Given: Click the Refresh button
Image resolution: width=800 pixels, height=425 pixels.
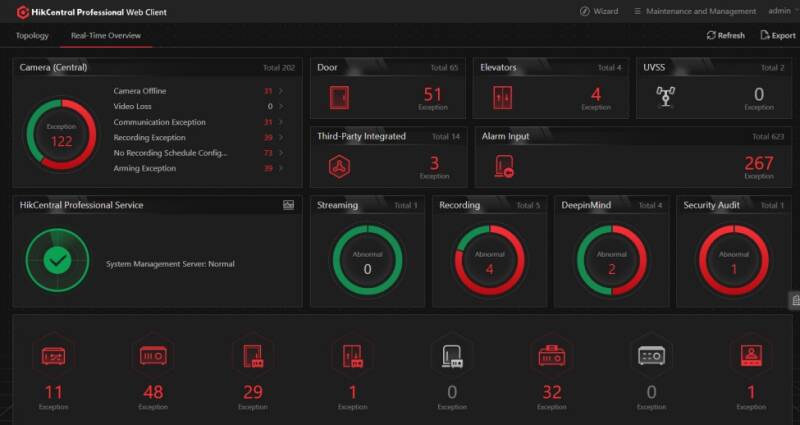Looking at the screenshot, I should coord(725,35).
